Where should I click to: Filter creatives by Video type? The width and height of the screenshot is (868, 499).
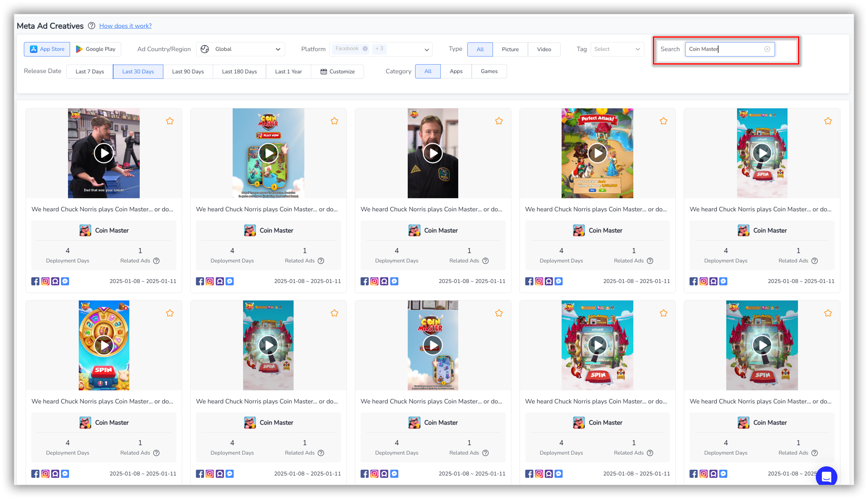tap(544, 49)
